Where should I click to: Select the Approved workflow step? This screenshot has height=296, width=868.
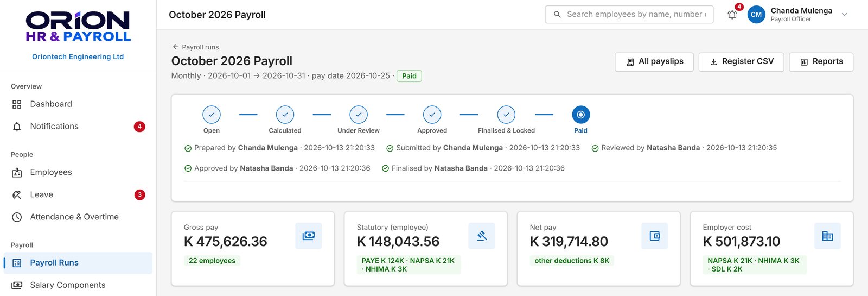pyautogui.click(x=432, y=115)
